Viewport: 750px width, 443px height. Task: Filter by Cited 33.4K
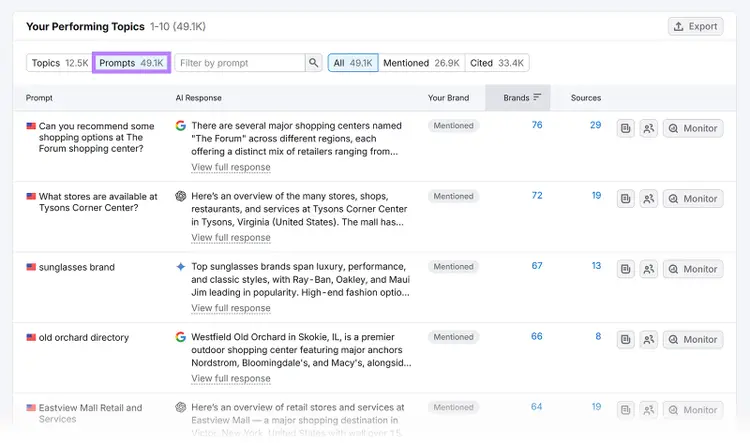pyautogui.click(x=497, y=63)
